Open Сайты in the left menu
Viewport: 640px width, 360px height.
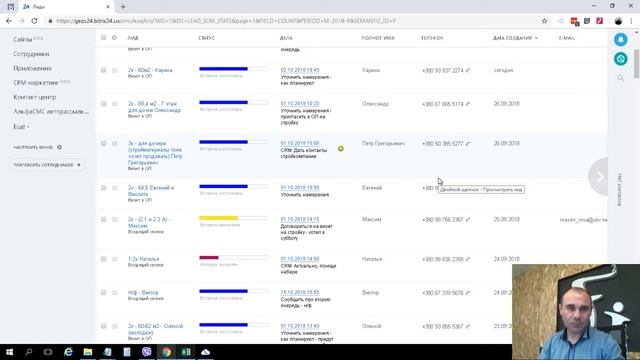[x=22, y=40]
